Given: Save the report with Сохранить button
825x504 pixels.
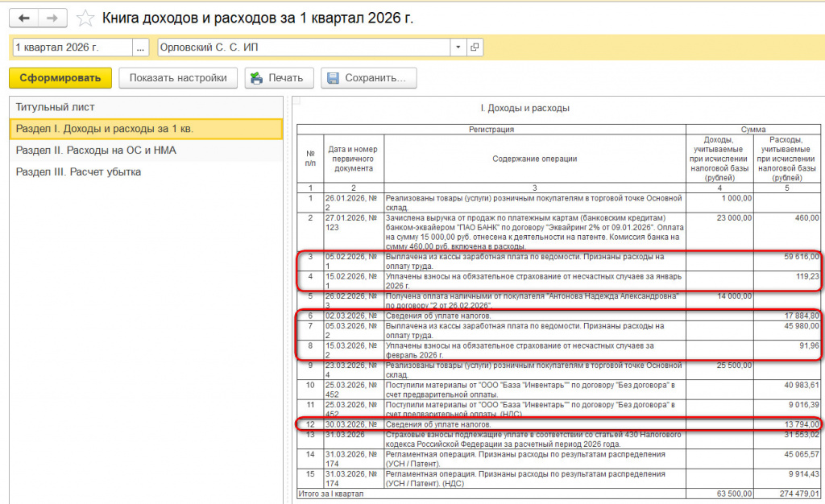Looking at the screenshot, I should 369,78.
